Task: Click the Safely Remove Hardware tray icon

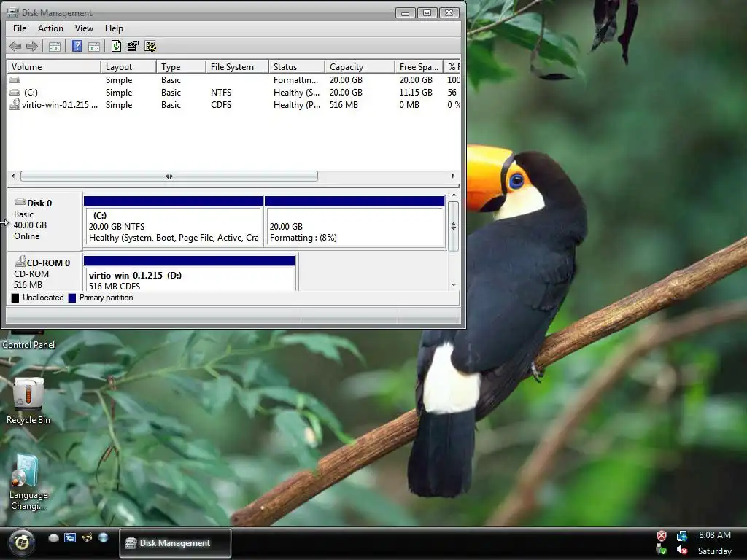Action: click(662, 551)
